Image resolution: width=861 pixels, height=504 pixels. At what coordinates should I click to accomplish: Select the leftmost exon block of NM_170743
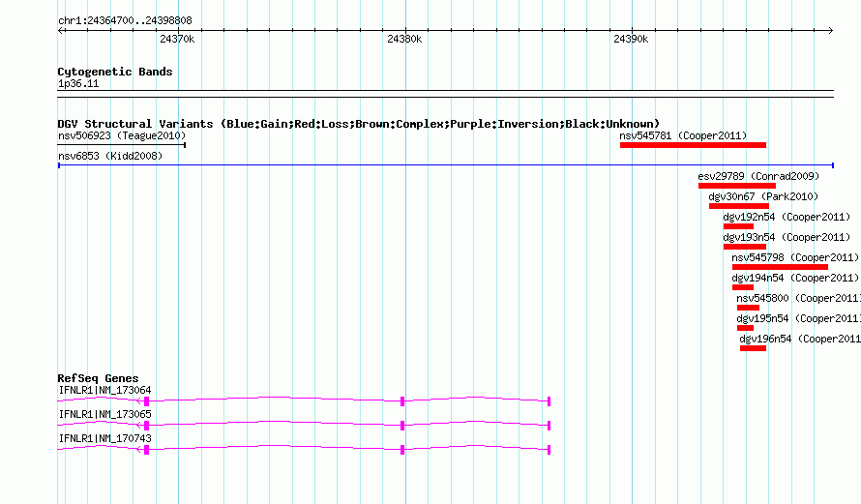(x=147, y=450)
